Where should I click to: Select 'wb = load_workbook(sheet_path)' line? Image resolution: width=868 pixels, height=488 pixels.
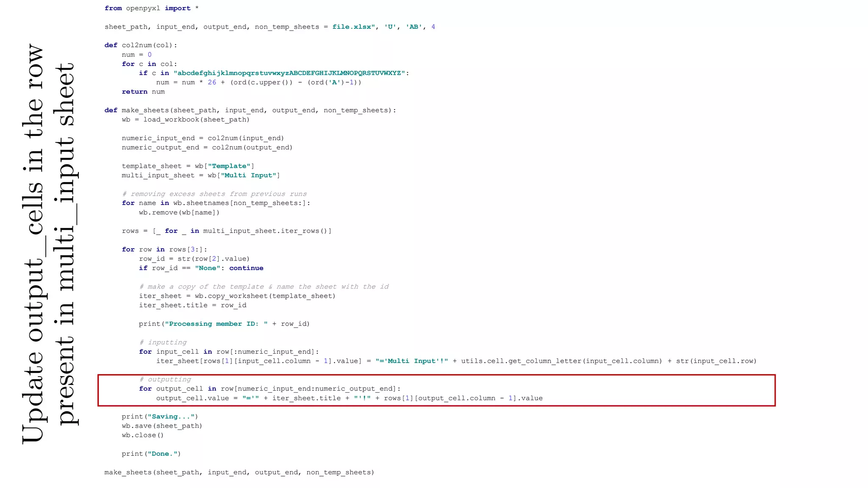(186, 120)
